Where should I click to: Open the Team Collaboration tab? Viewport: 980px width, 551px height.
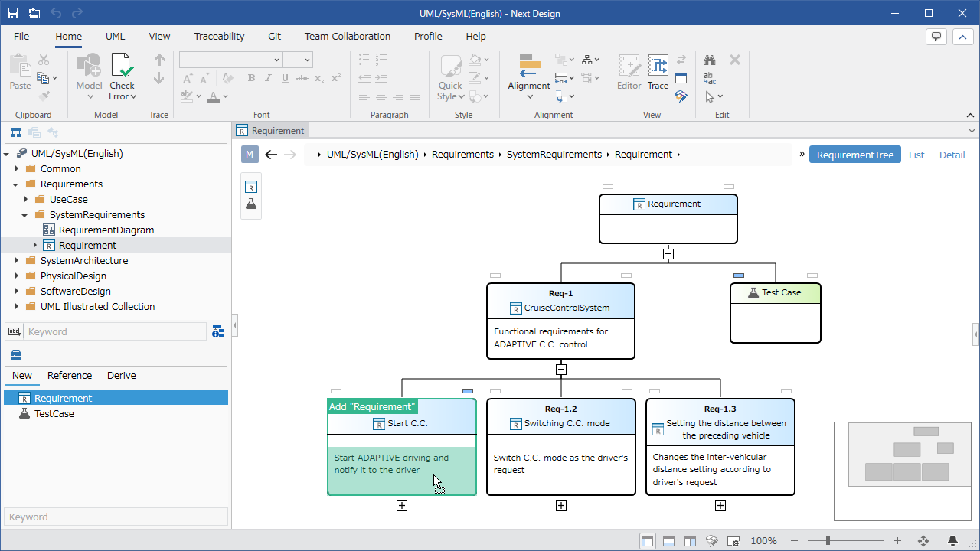click(348, 36)
